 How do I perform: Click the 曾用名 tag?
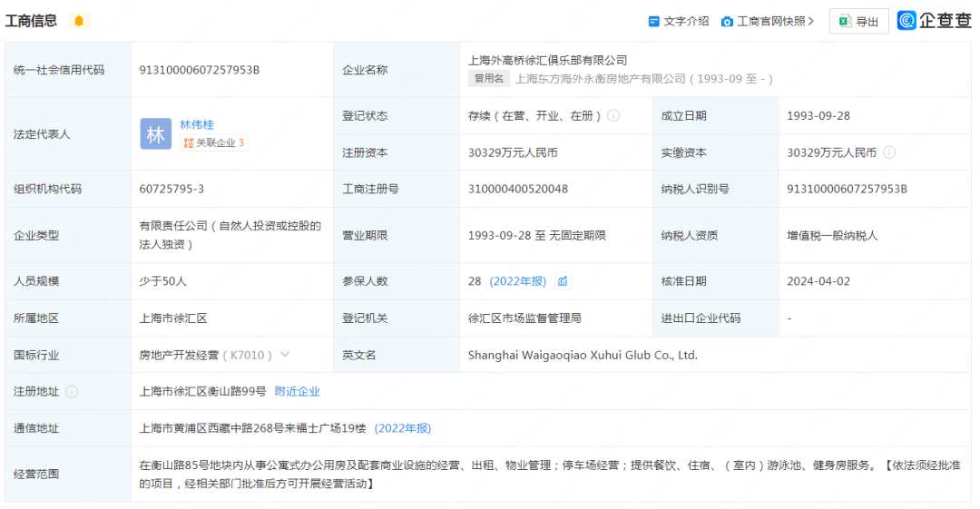[x=489, y=79]
